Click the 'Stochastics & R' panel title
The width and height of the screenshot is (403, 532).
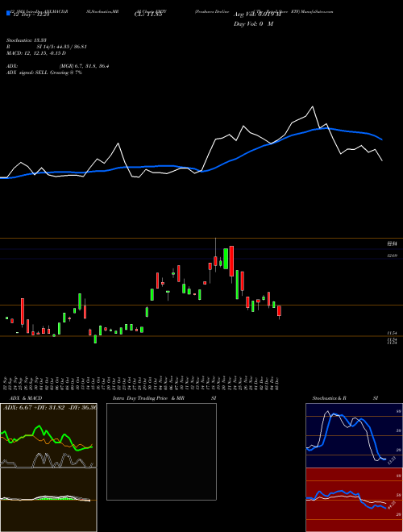[x=329, y=398]
